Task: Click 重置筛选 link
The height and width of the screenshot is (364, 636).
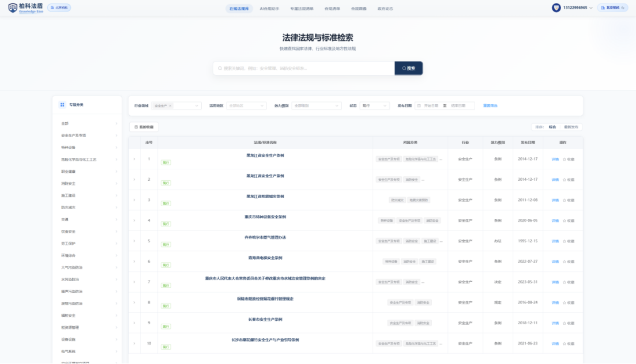Action: point(490,106)
